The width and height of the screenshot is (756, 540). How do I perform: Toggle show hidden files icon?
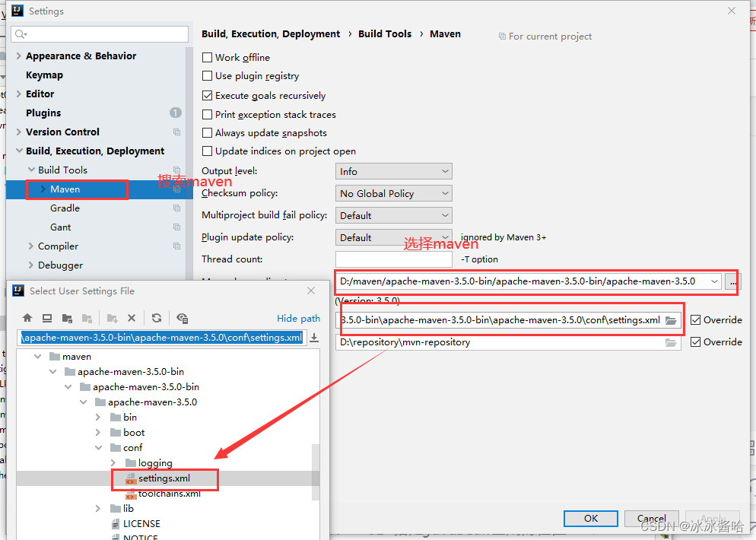pos(183,318)
